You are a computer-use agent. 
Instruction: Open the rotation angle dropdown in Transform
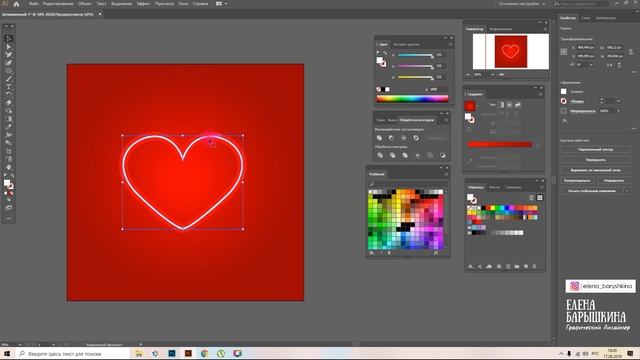pyautogui.click(x=591, y=65)
